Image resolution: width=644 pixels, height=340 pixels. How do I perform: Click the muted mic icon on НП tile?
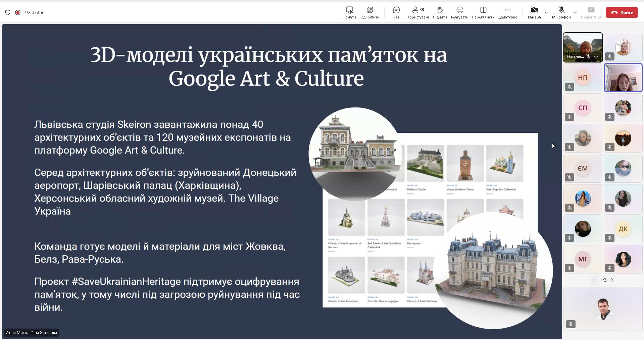tap(569, 87)
